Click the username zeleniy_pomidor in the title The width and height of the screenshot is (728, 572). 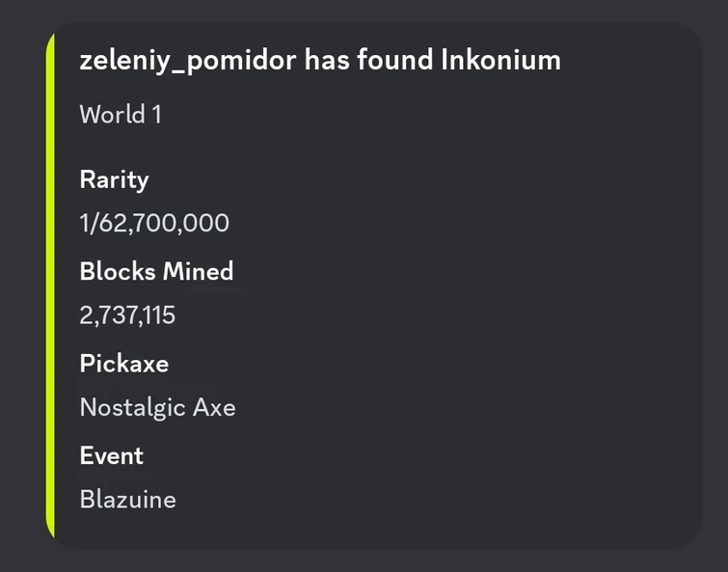(188, 61)
